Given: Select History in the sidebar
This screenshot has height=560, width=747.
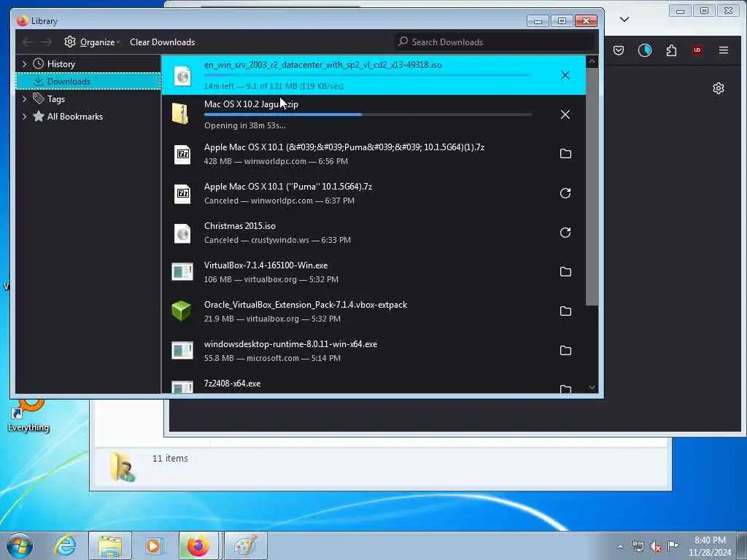Looking at the screenshot, I should click(x=88, y=64).
